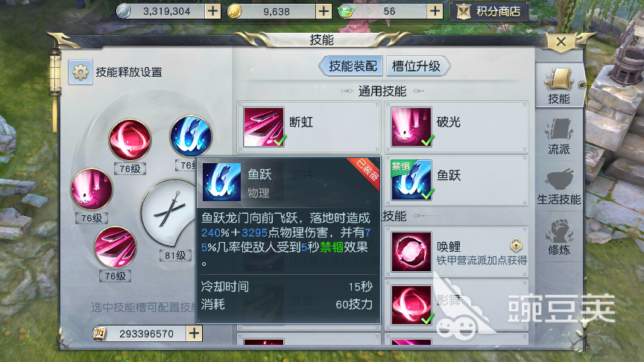Select the 破光 skill icon
The image size is (644, 362).
pos(411,127)
